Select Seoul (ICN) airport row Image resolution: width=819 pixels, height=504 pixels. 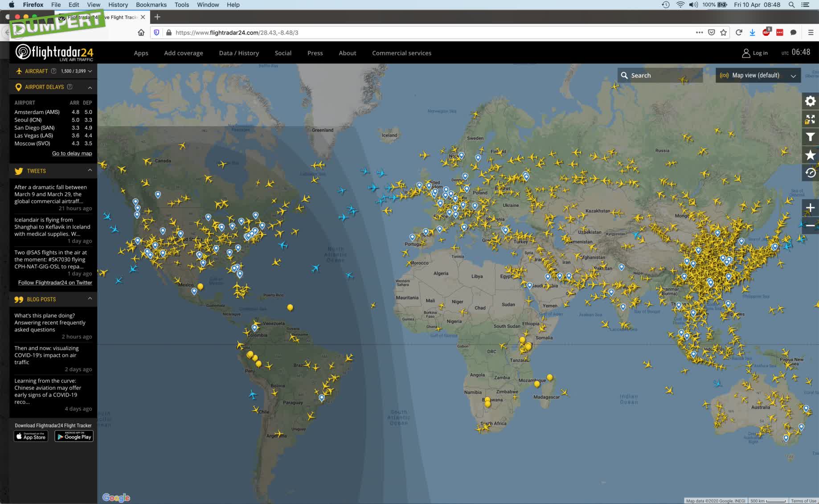[x=53, y=120]
